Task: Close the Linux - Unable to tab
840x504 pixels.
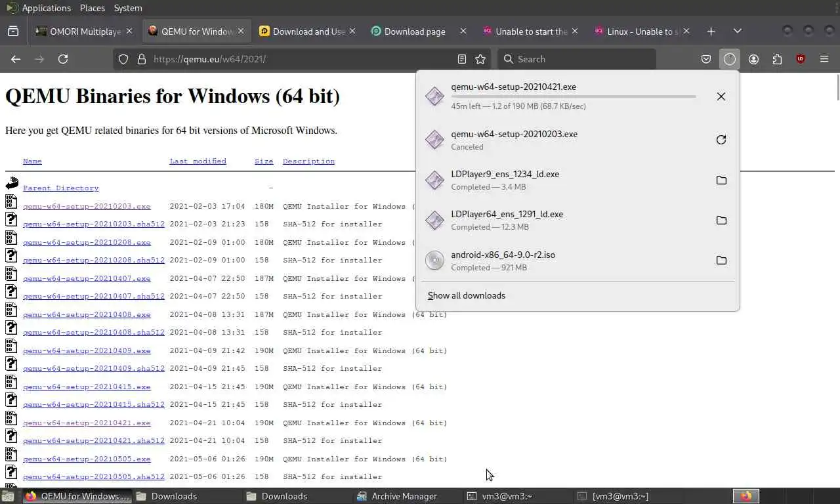Action: click(686, 31)
